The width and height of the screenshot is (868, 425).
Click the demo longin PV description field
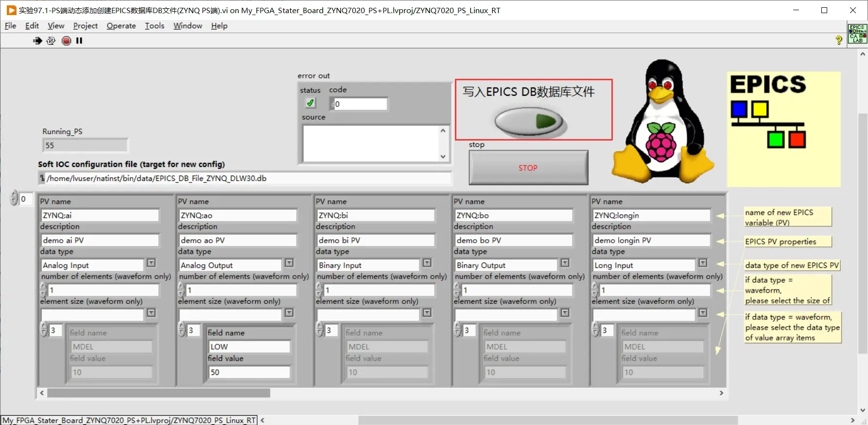(x=652, y=240)
